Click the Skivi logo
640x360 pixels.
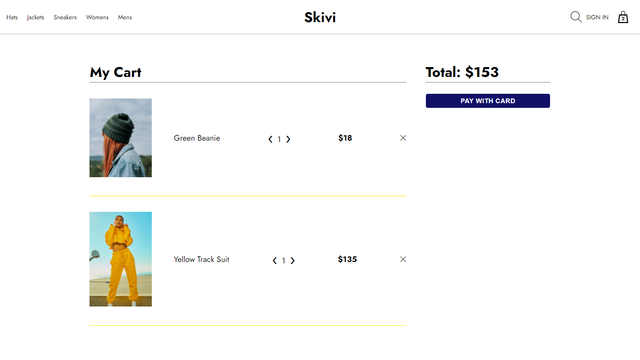click(x=320, y=17)
